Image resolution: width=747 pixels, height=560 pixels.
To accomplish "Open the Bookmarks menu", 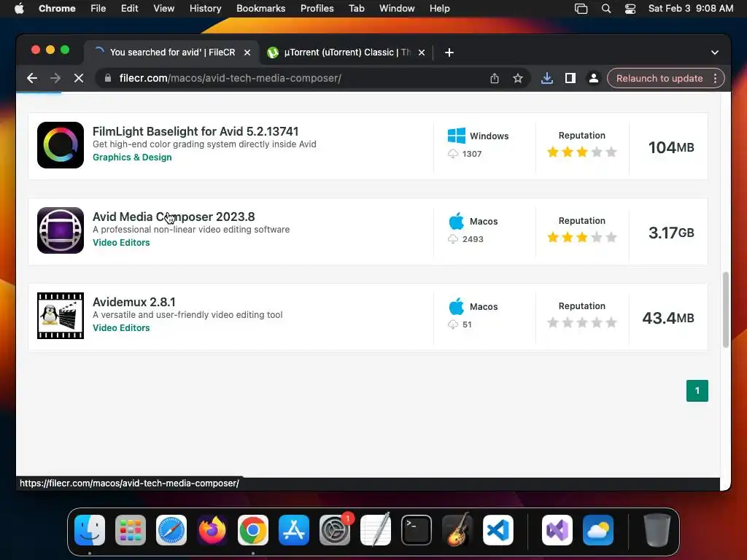I will [260, 9].
